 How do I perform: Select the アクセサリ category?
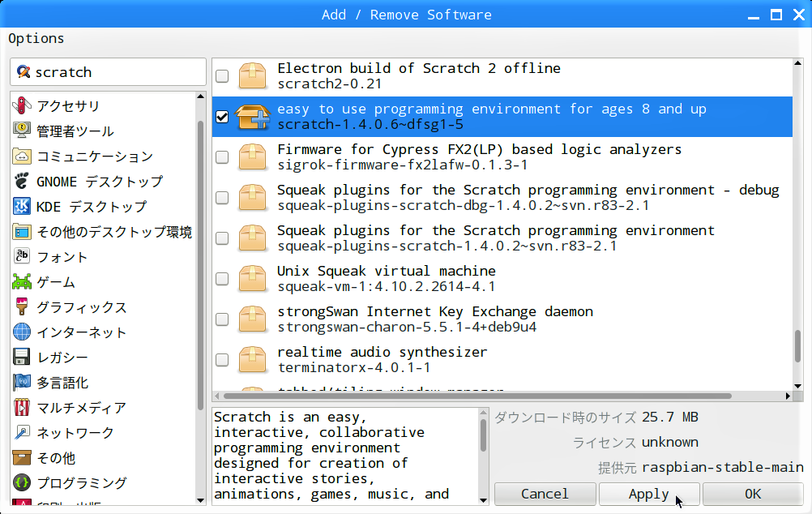coord(103,105)
